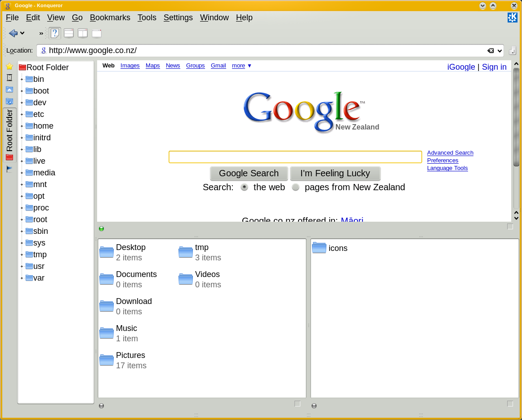The image size is (522, 420).
Task: Open the toolbar overflow chevron
Action: (x=41, y=33)
